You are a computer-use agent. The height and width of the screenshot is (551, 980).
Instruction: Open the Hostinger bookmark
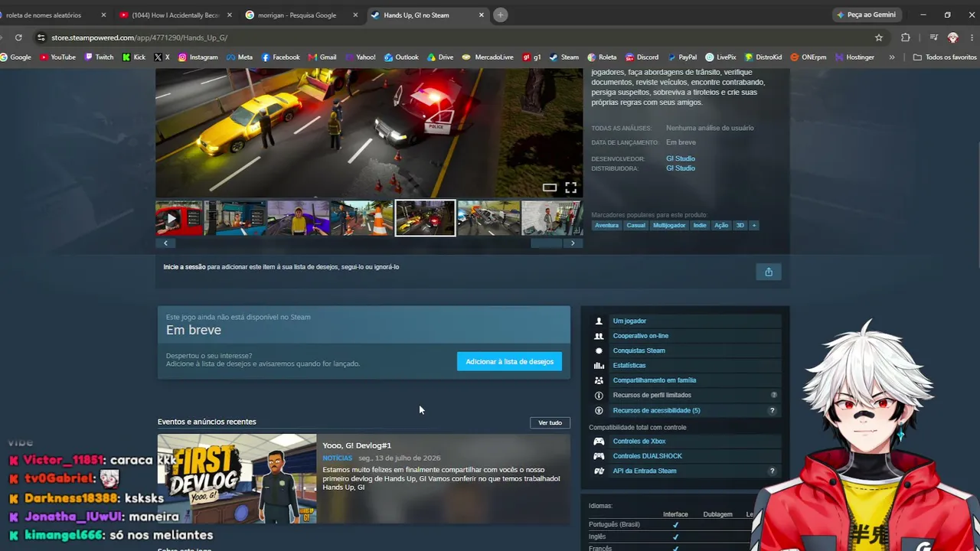point(854,57)
